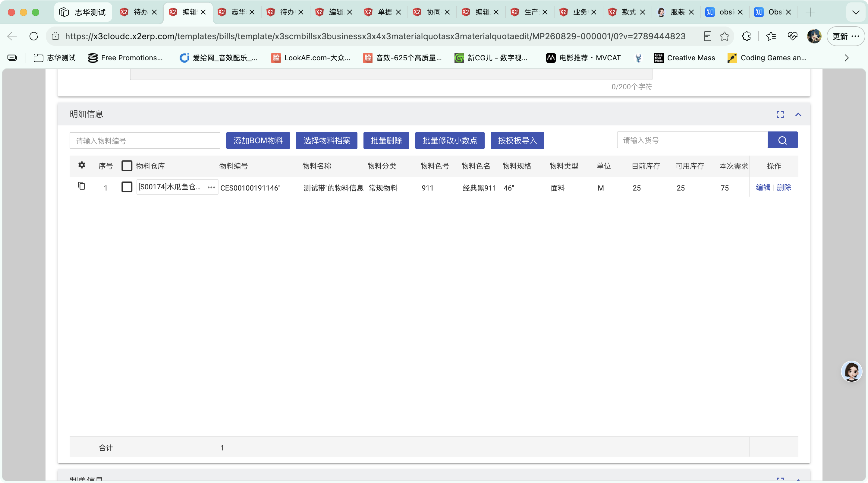Open the reader view icon
The image size is (868, 483).
tap(707, 36)
